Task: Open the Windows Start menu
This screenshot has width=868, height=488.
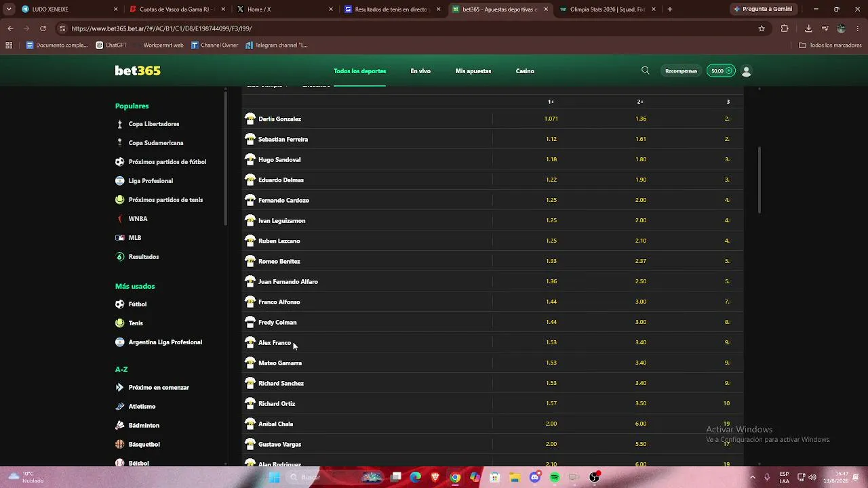Action: [x=275, y=477]
